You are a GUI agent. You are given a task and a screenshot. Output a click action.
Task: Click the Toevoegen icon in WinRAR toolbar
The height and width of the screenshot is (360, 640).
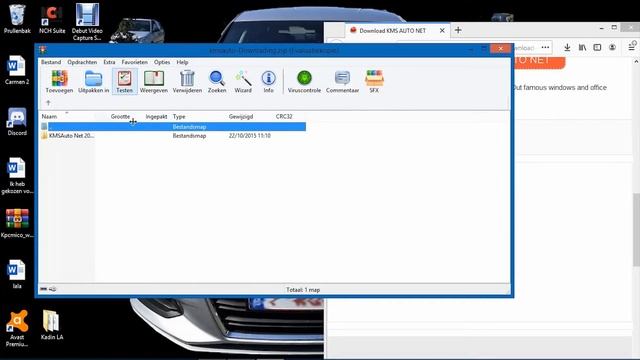coord(59,81)
